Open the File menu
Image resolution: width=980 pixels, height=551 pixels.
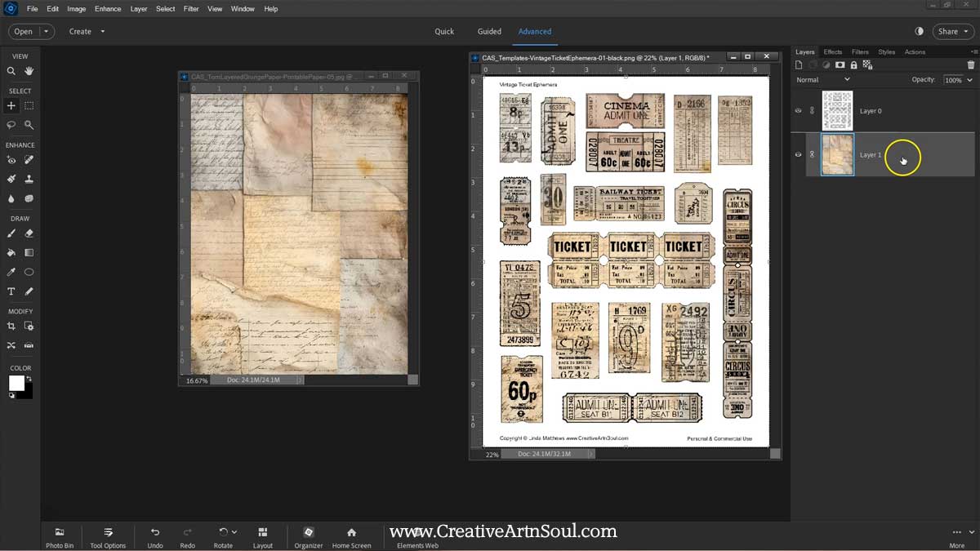point(33,9)
